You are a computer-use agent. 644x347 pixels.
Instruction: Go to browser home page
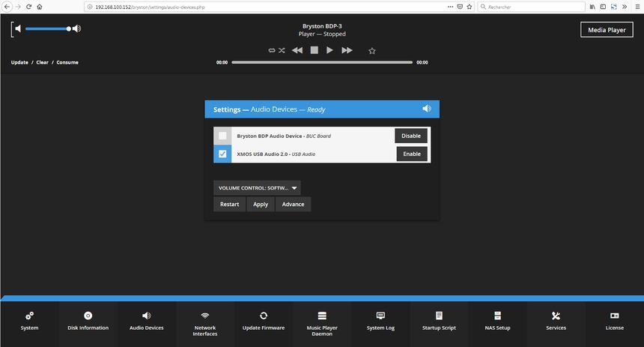click(x=40, y=7)
